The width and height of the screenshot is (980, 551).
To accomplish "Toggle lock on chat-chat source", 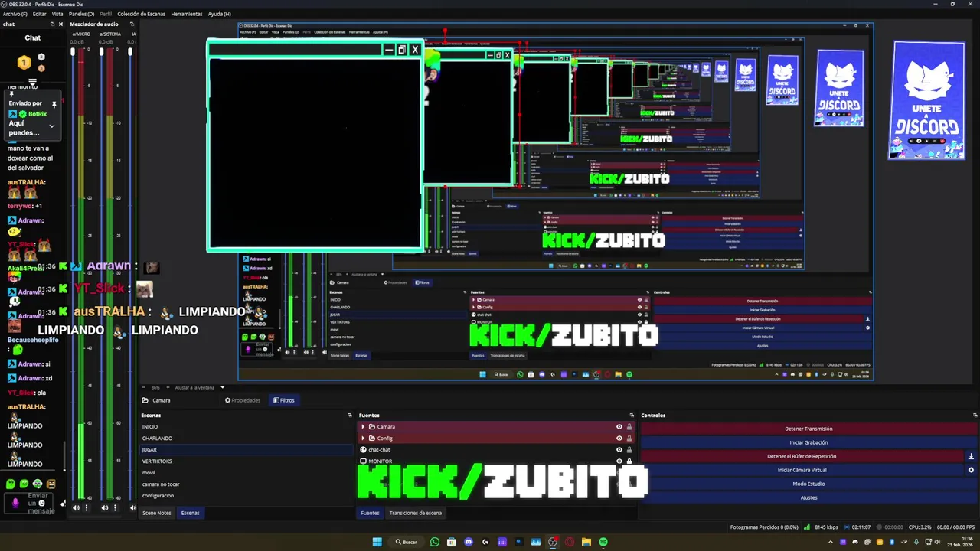I will pyautogui.click(x=629, y=450).
